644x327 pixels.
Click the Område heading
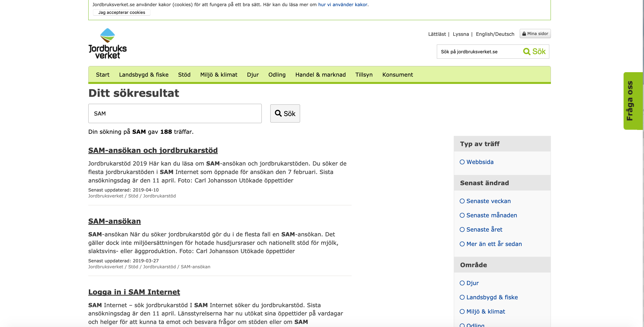click(x=473, y=265)
